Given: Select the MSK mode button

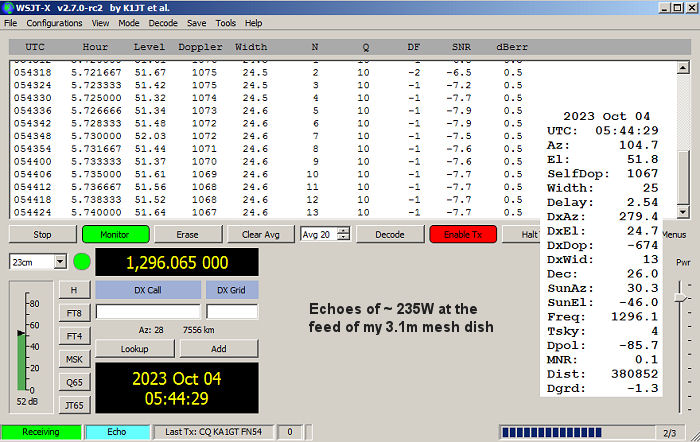Looking at the screenshot, I should (x=74, y=359).
